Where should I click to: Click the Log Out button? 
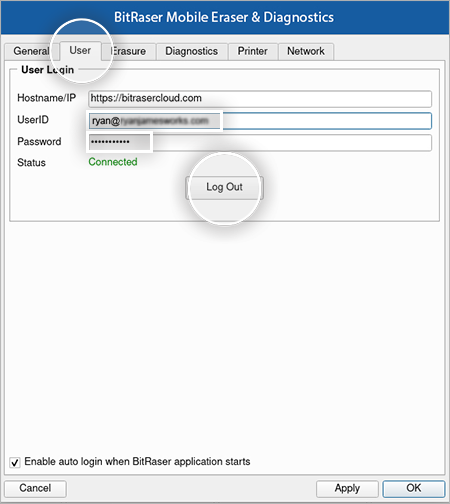tap(224, 187)
